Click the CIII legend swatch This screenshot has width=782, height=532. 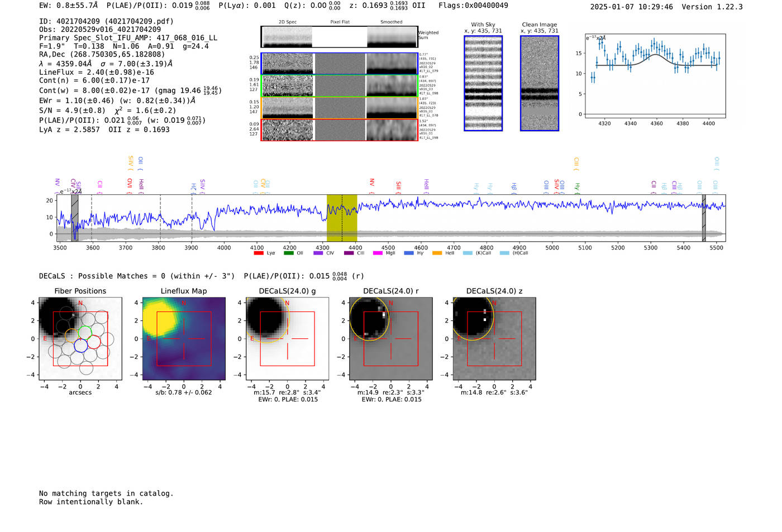pyautogui.click(x=349, y=253)
